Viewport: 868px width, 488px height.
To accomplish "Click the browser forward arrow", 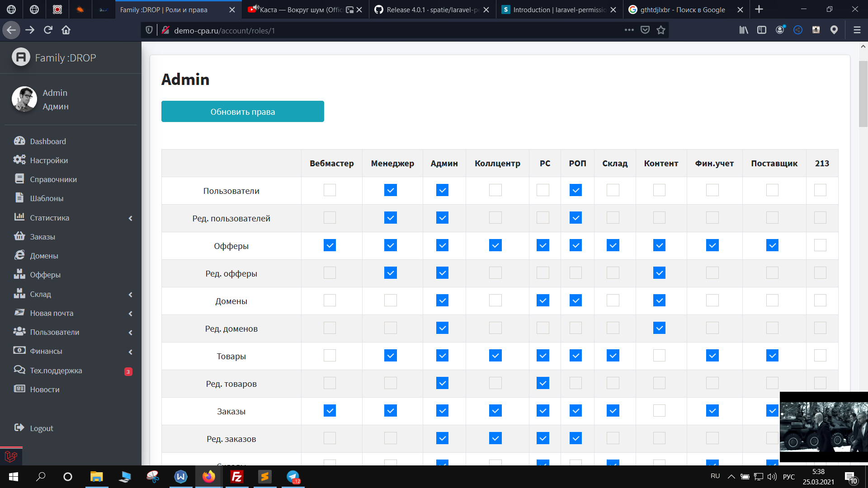I will point(30,30).
